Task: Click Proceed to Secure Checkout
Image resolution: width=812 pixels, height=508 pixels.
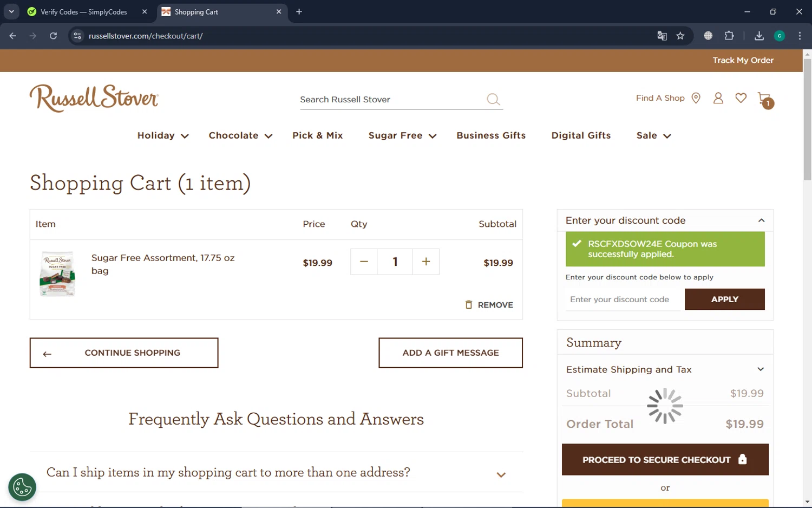Action: (x=665, y=460)
